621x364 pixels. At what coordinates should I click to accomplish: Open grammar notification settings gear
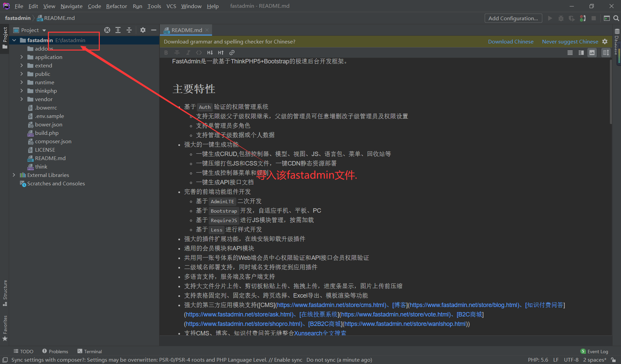click(x=605, y=41)
